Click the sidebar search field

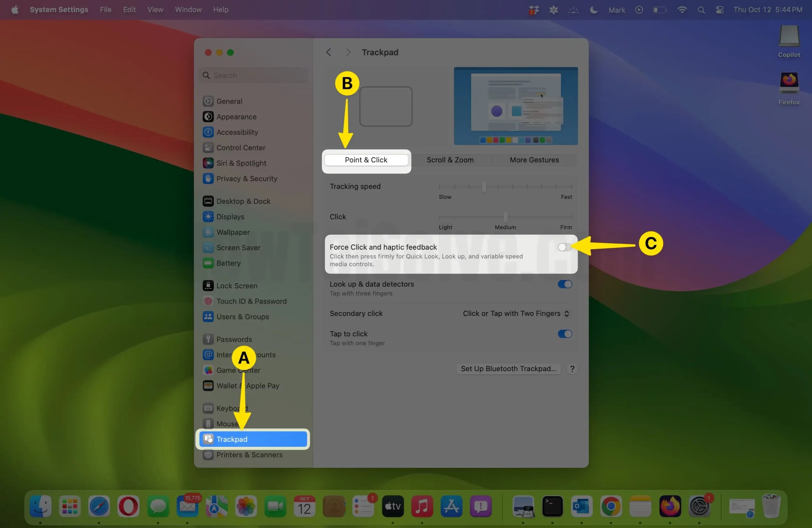[252, 75]
